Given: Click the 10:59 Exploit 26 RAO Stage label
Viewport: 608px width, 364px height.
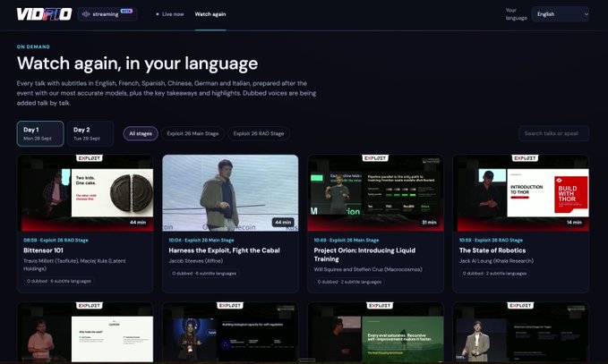Looking at the screenshot, I should point(491,240).
